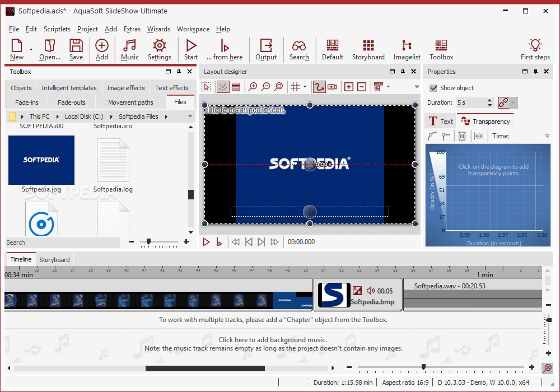560x392 pixels.
Task: Switch to the Movement paths tab
Action: point(130,102)
